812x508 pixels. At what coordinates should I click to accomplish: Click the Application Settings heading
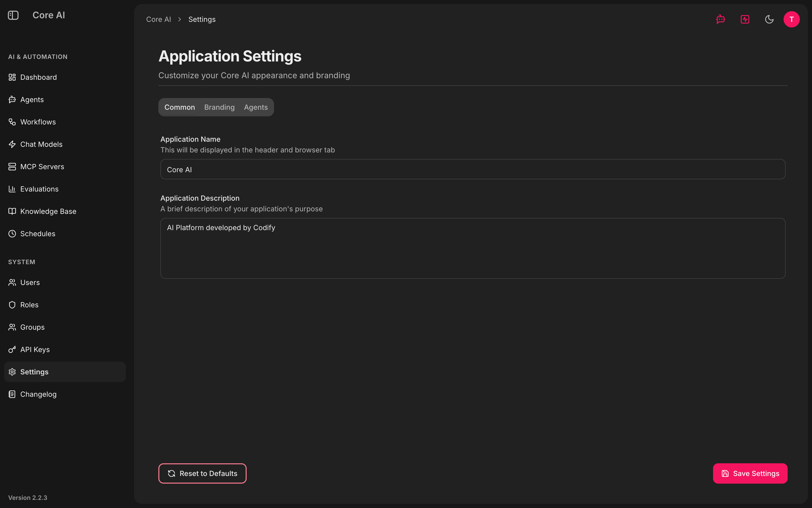[230, 56]
